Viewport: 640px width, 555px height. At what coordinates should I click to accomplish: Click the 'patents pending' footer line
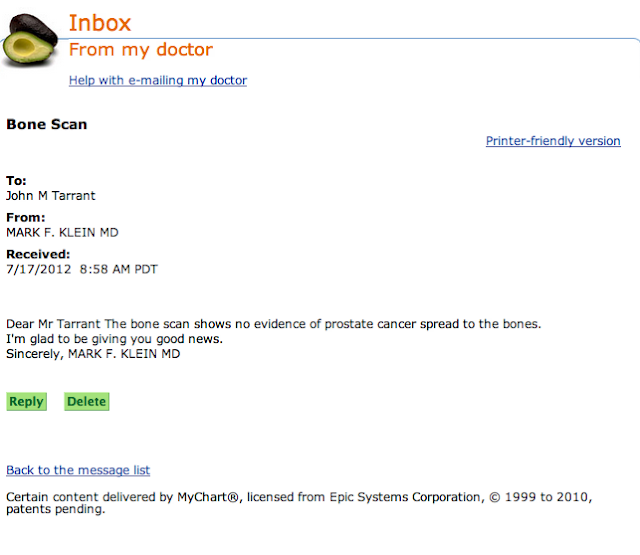[55, 510]
